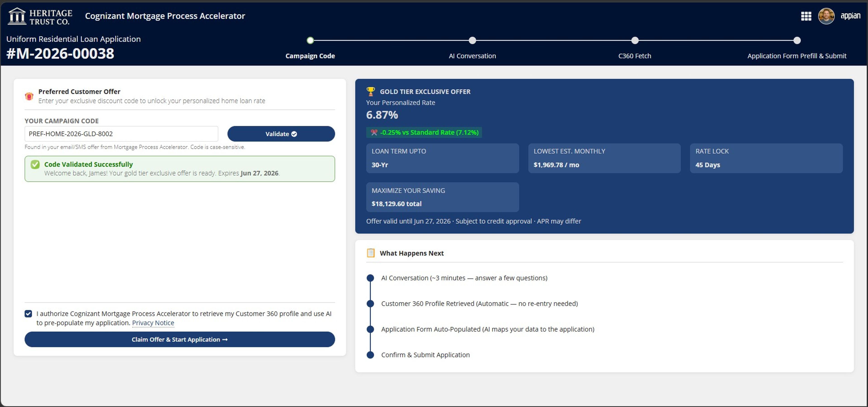Click the Heritage Trust Co. logo
The image size is (868, 407).
pos(40,16)
